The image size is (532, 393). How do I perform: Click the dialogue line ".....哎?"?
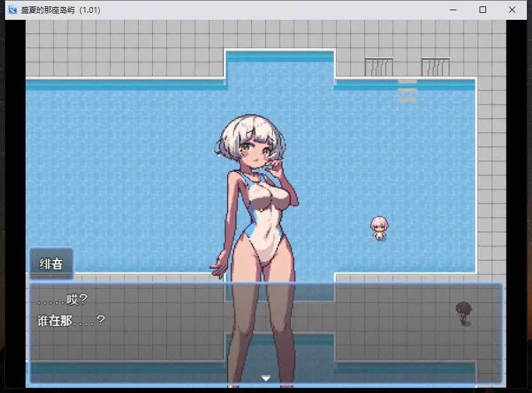(63, 300)
